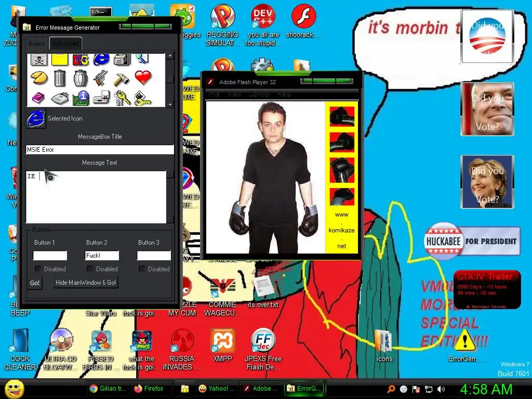Open ULTRA CD BLOATW... disc icon
The width and height of the screenshot is (532, 399).
tap(61, 350)
